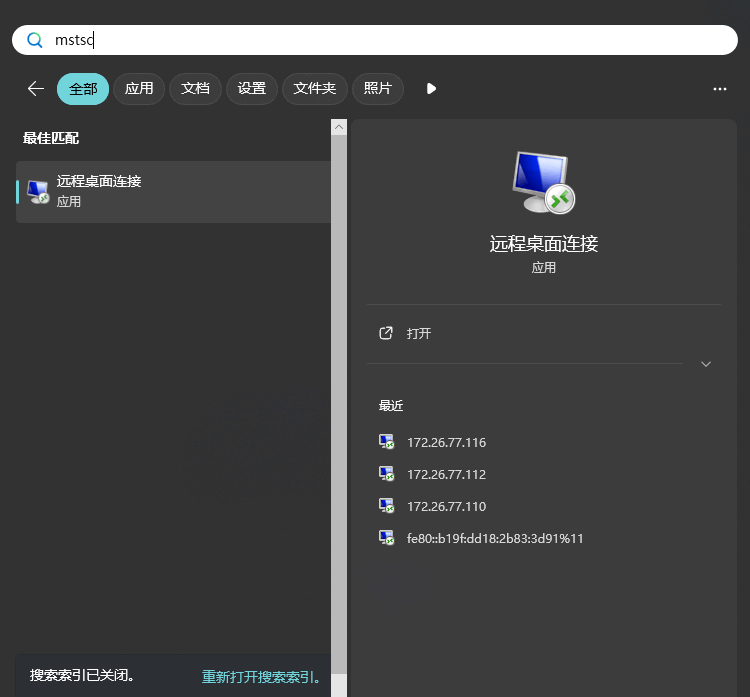
Task: Click the RDP icon beside the fe80 address
Action: (x=386, y=538)
